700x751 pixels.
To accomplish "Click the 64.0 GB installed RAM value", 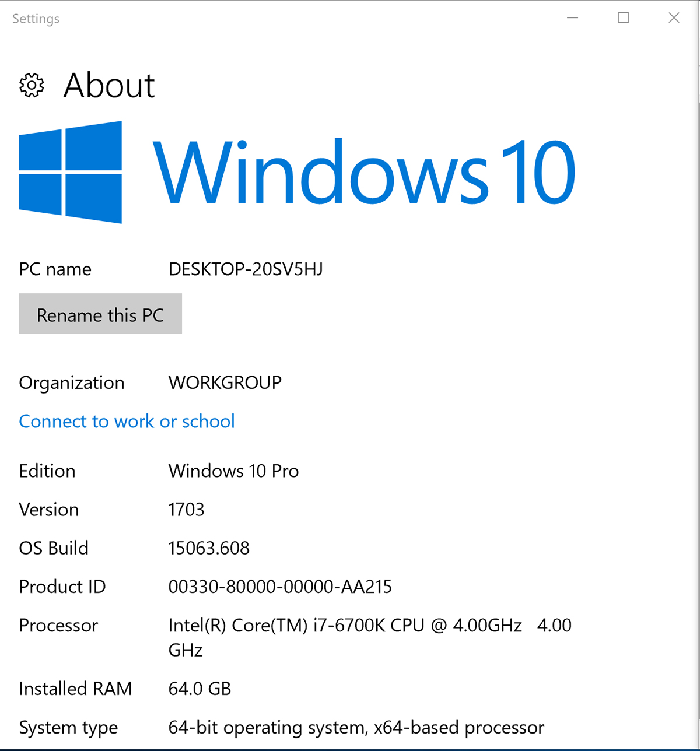I will [199, 689].
